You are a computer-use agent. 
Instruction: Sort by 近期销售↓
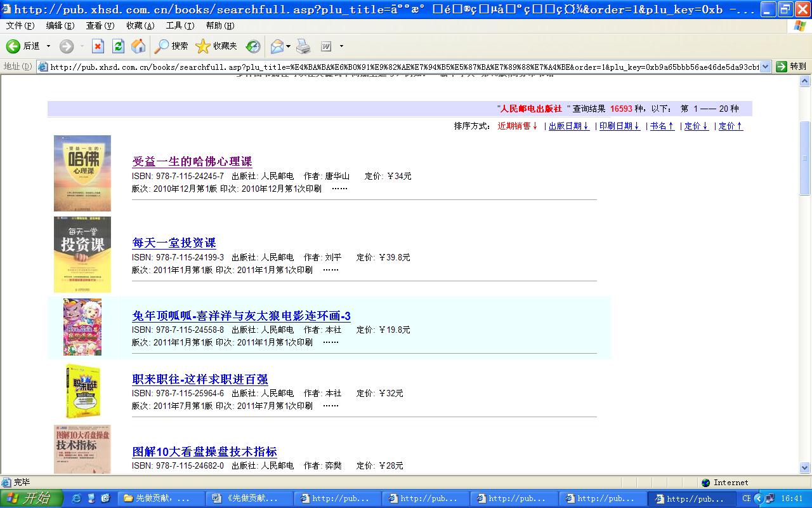[x=518, y=126]
